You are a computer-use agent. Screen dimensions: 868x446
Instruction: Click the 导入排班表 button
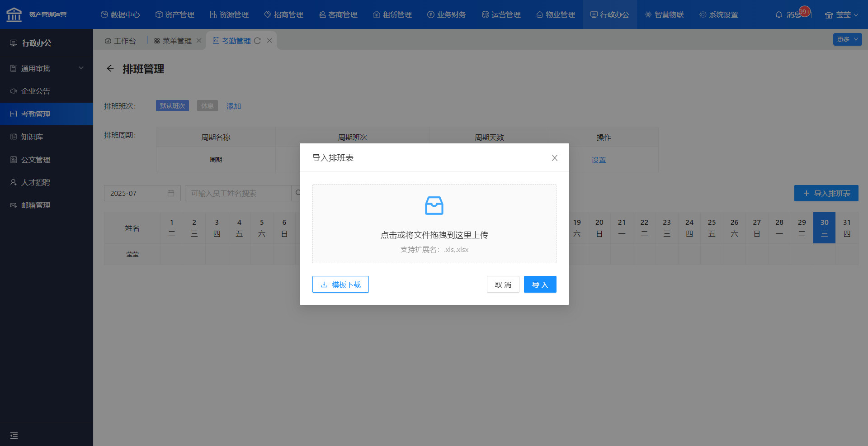[x=826, y=193]
